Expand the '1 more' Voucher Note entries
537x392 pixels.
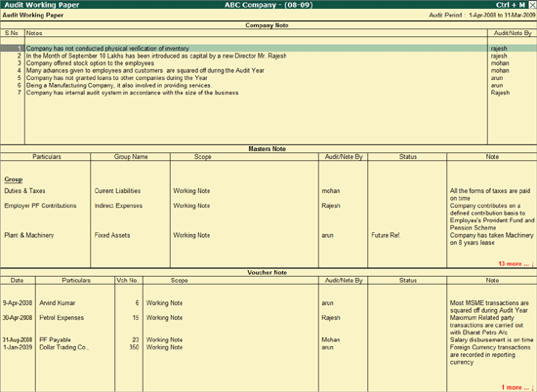(x=517, y=387)
